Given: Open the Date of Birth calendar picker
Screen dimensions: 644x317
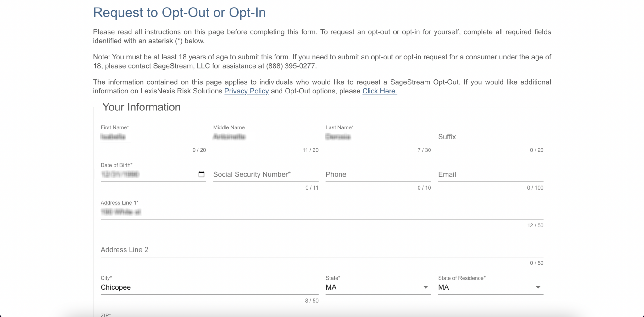Looking at the screenshot, I should [x=201, y=174].
